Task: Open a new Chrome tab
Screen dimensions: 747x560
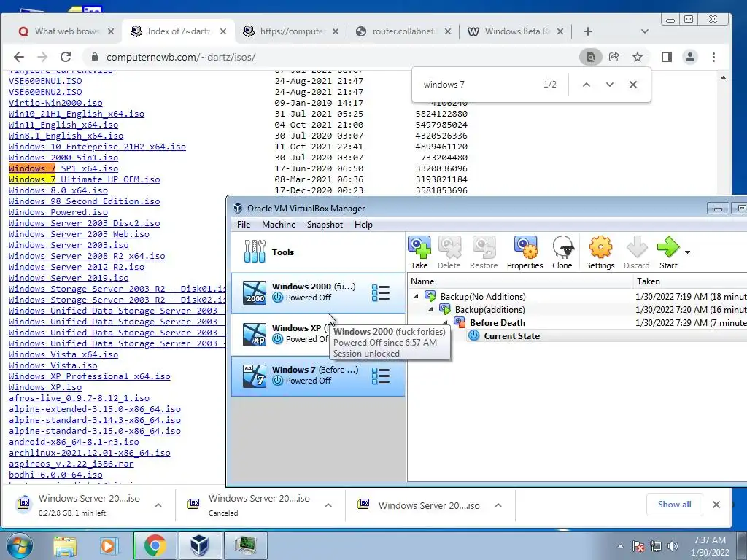Action: coord(588,31)
